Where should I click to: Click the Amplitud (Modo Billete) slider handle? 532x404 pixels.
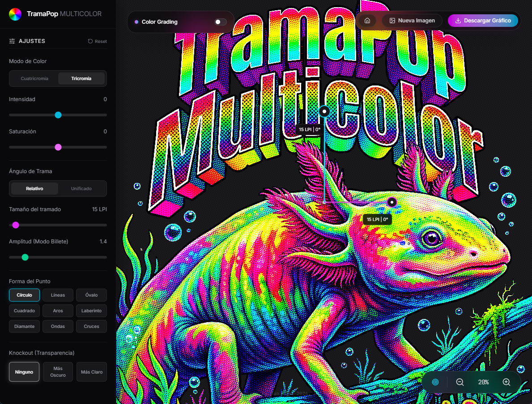click(x=25, y=257)
